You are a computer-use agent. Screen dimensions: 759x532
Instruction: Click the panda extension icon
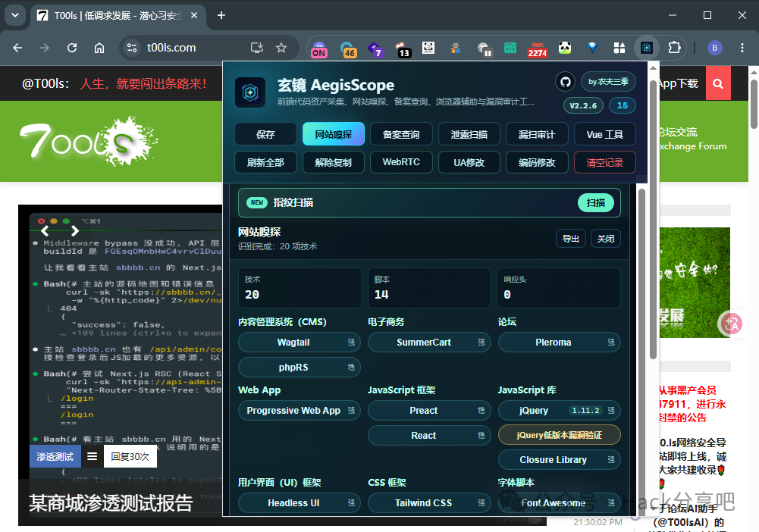pos(565,48)
